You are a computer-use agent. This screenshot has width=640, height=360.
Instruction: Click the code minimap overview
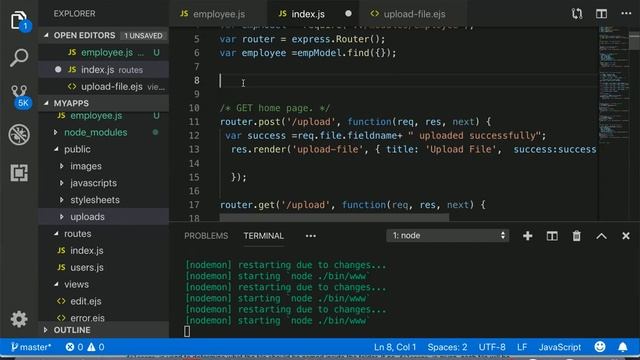click(x=613, y=86)
